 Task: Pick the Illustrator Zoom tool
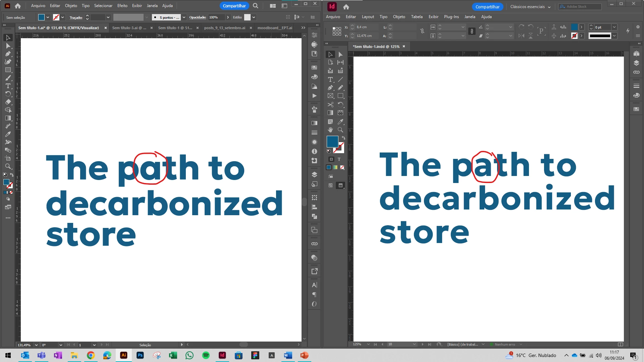click(x=8, y=167)
